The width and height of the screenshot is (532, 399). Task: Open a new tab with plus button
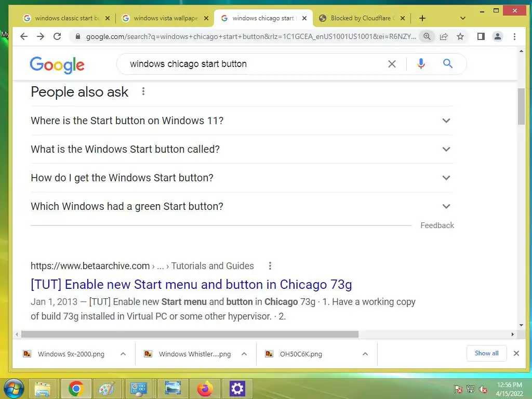(x=422, y=18)
